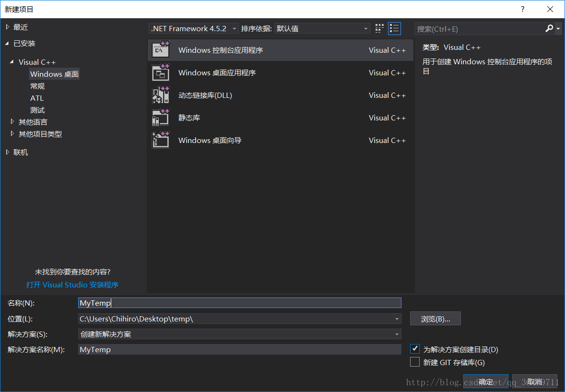Select 常规 category in the tree
This screenshot has width=565, height=392.
point(37,86)
